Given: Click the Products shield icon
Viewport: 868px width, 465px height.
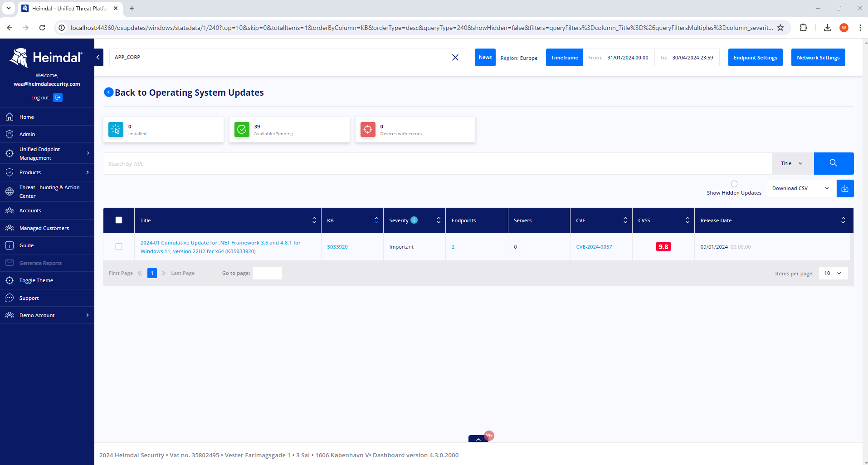Looking at the screenshot, I should pyautogui.click(x=10, y=172).
